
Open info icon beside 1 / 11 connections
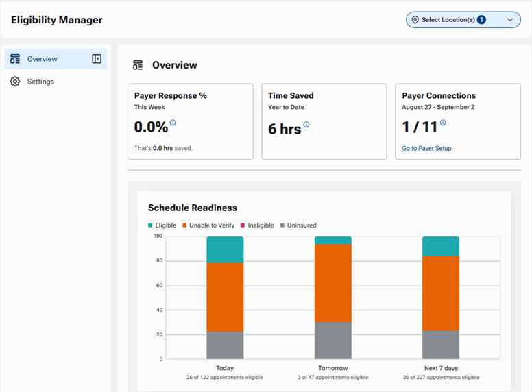[x=443, y=123]
